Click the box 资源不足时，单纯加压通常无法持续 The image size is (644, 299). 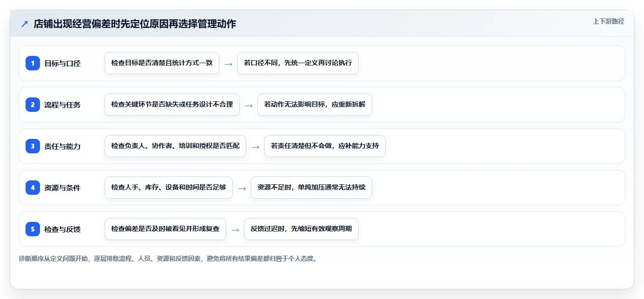click(x=311, y=188)
